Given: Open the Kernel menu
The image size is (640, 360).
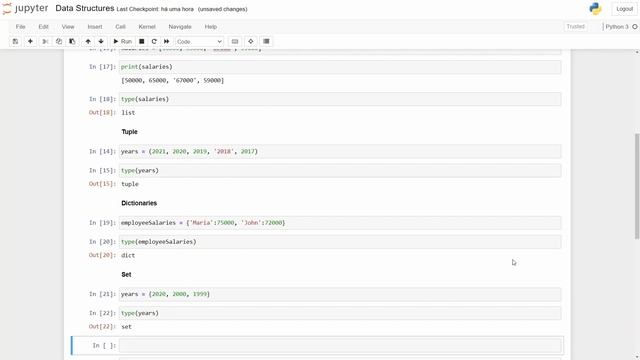Looking at the screenshot, I should [147, 27].
